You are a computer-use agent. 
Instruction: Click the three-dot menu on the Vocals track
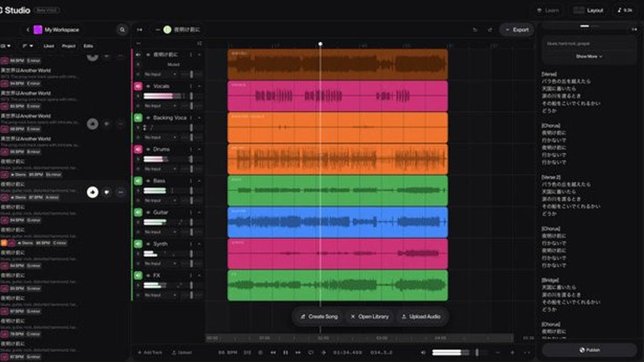pyautogui.click(x=192, y=86)
